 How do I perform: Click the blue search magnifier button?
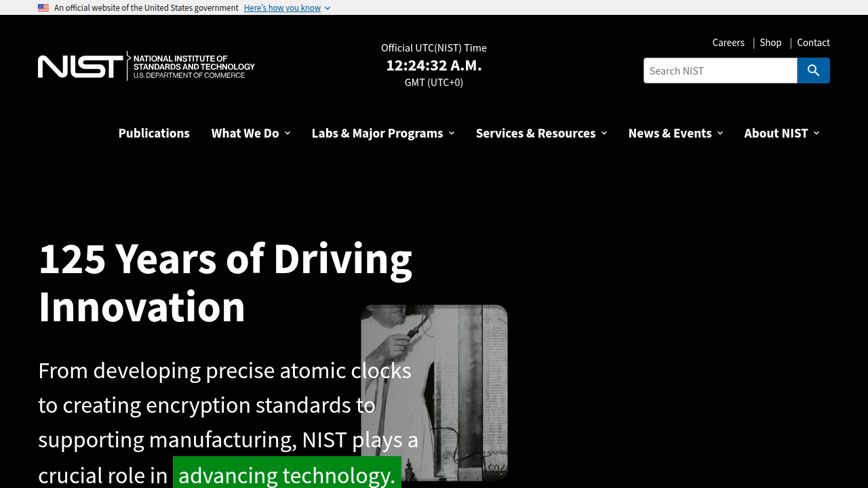click(813, 70)
